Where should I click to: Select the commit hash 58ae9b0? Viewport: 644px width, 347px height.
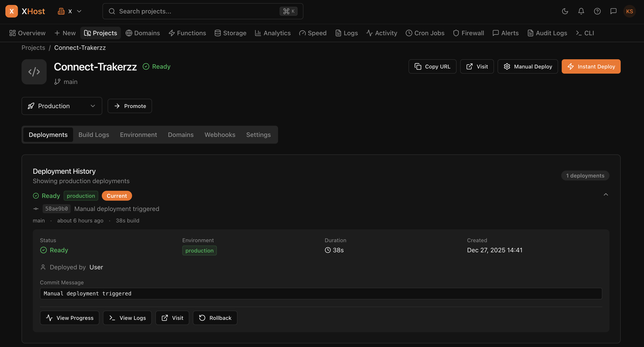[56, 209]
